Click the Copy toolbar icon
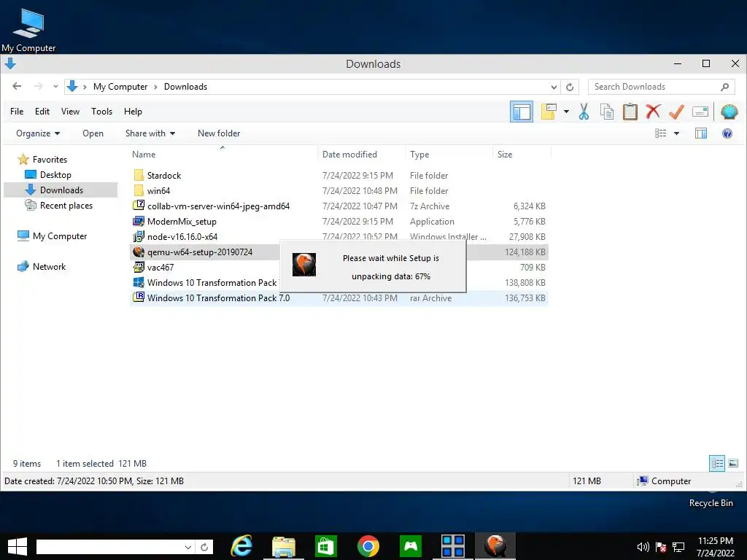The image size is (747, 560). [x=606, y=112]
